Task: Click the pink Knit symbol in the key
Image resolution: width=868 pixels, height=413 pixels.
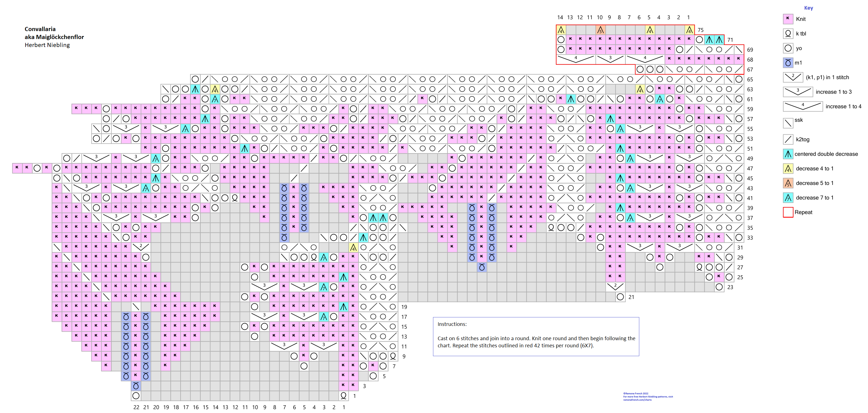Action: click(788, 19)
